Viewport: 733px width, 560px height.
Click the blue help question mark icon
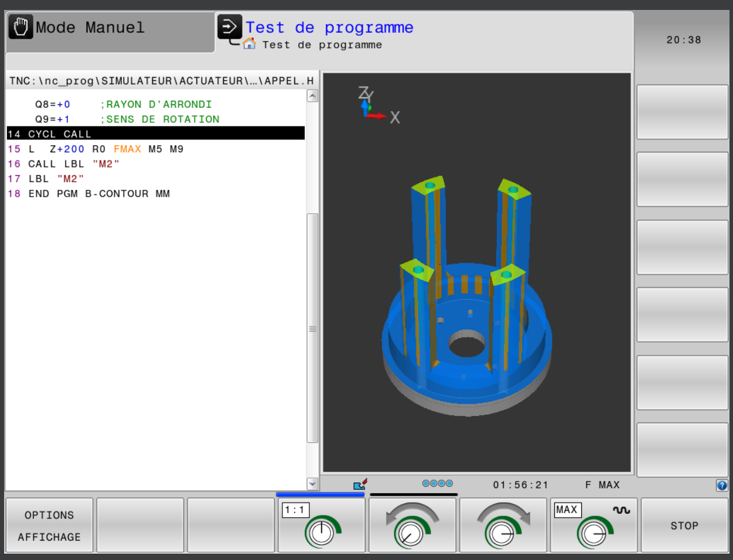[722, 485]
